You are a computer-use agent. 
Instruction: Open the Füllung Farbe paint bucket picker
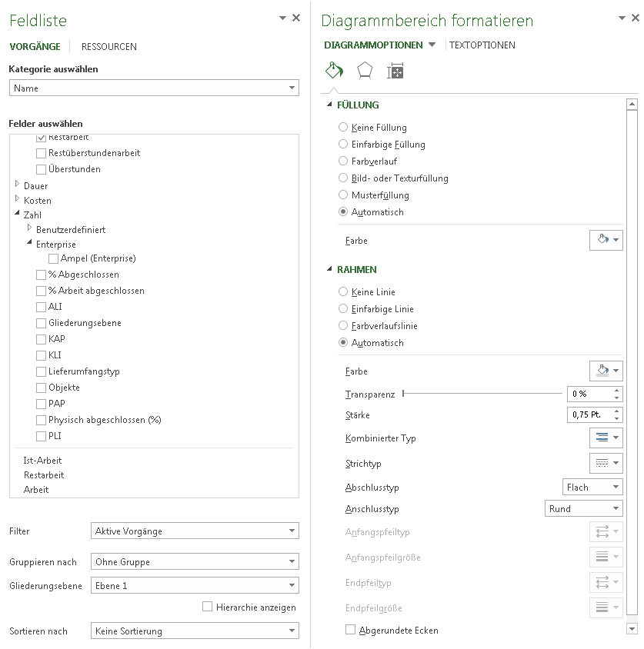tap(606, 240)
